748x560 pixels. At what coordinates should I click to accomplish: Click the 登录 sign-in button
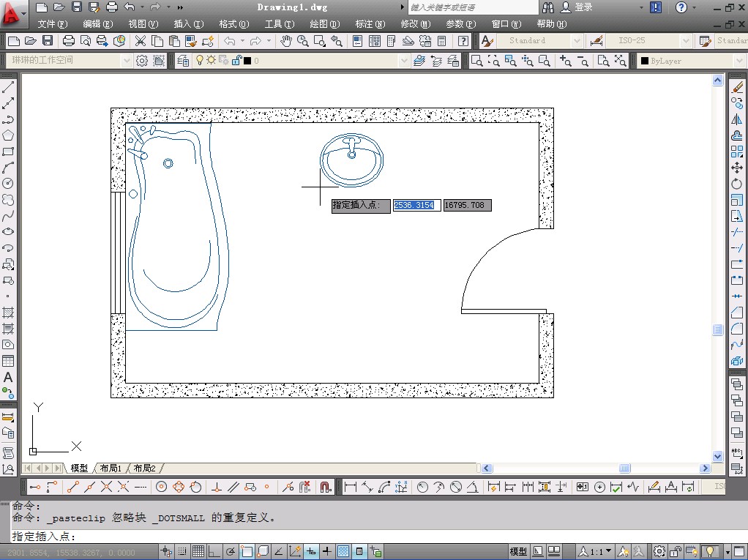[x=583, y=7]
